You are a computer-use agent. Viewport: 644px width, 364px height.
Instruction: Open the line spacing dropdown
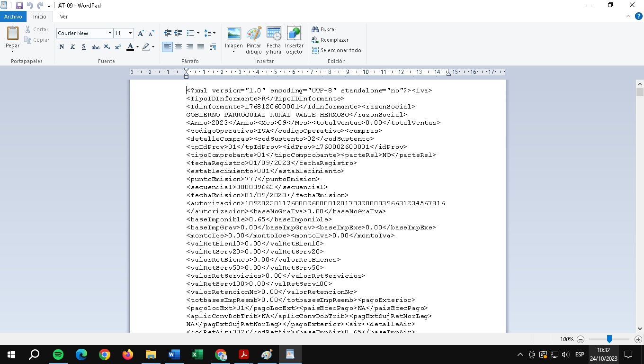[x=210, y=33]
